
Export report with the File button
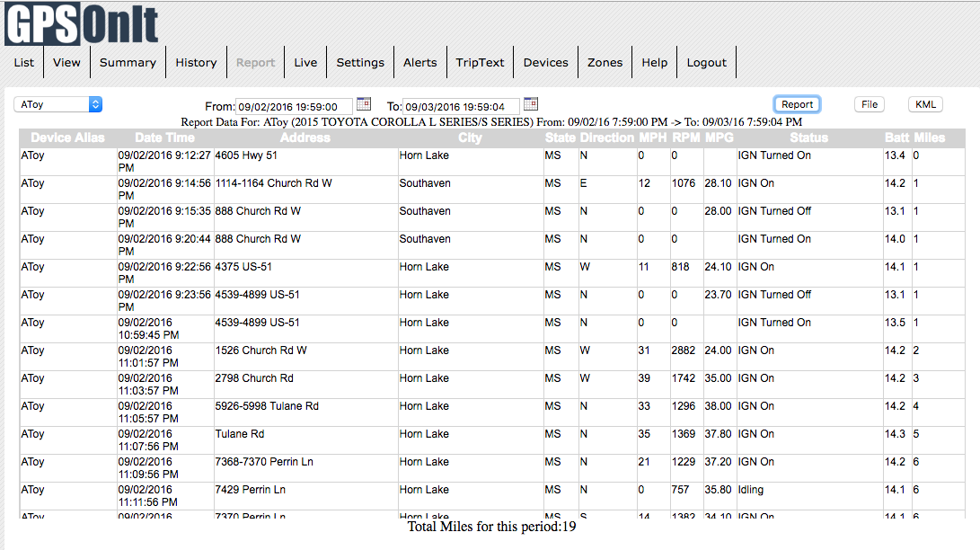coord(870,104)
